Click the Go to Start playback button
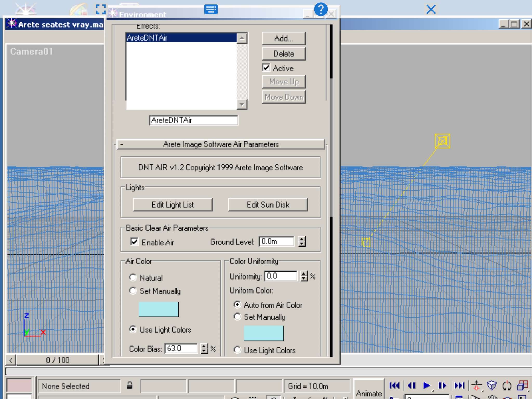532x399 pixels. coord(394,385)
